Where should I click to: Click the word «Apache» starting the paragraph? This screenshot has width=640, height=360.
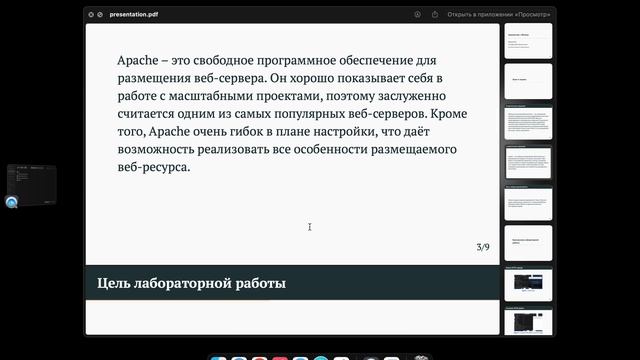[138, 60]
